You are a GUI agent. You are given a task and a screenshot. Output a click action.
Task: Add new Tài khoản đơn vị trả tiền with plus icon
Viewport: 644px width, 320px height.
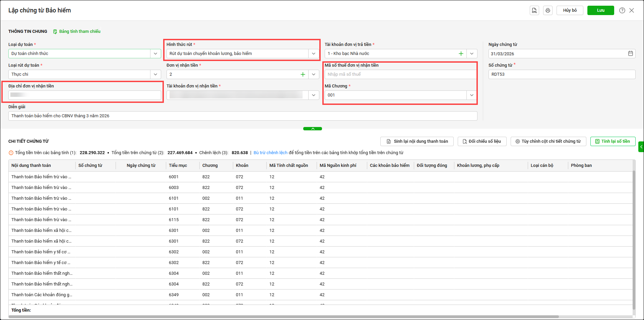pos(461,54)
